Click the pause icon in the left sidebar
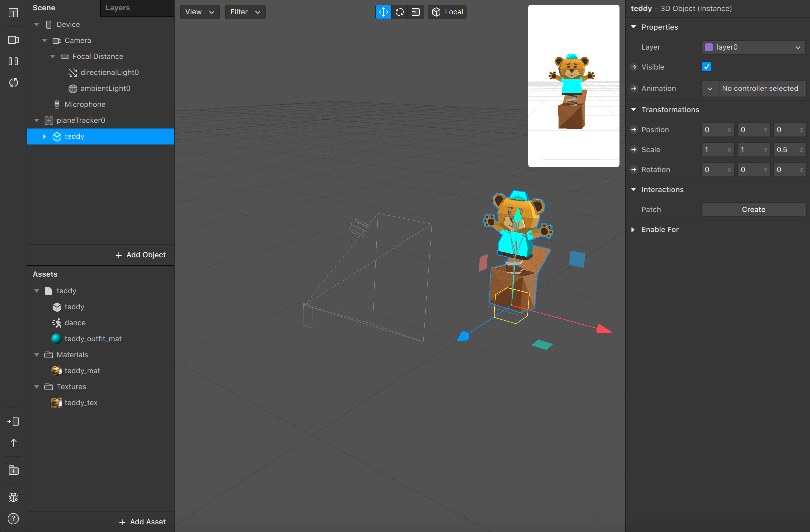This screenshot has height=532, width=810. 13,61
